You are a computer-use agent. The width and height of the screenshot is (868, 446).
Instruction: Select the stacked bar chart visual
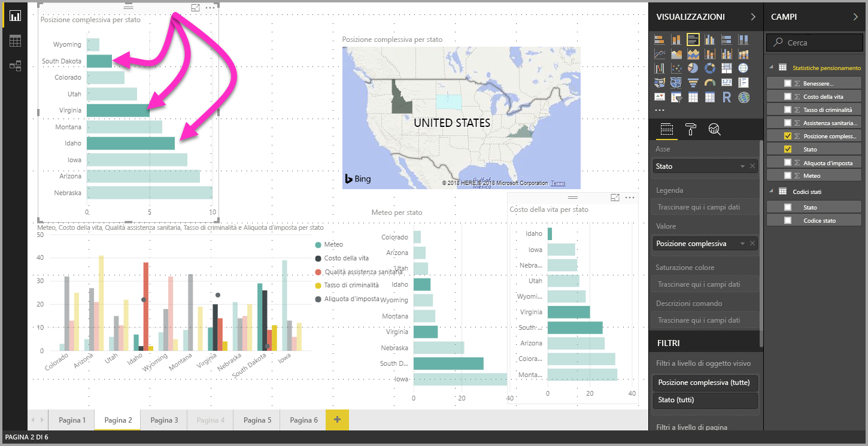(x=660, y=40)
